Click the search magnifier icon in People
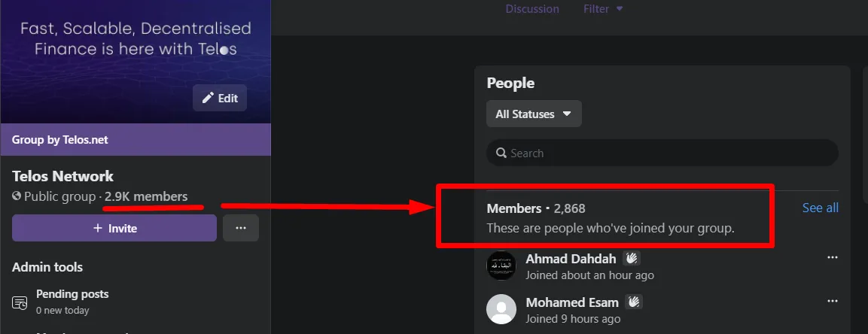 501,153
